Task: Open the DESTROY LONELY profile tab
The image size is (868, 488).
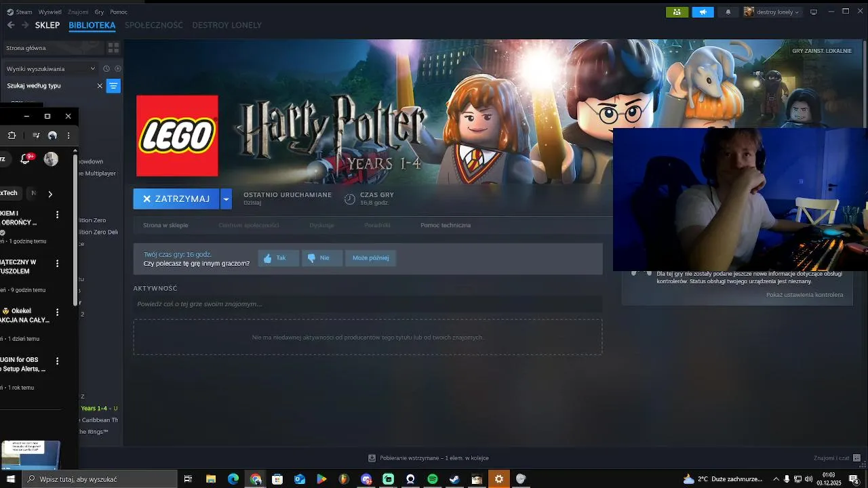Action: pos(226,25)
